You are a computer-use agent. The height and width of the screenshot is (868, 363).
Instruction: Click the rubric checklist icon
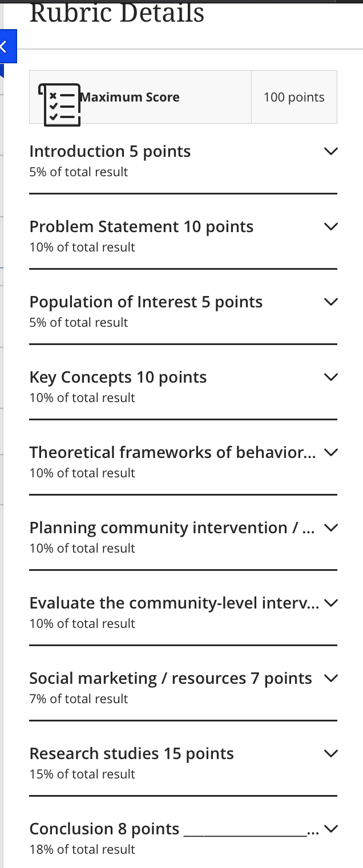(59, 104)
